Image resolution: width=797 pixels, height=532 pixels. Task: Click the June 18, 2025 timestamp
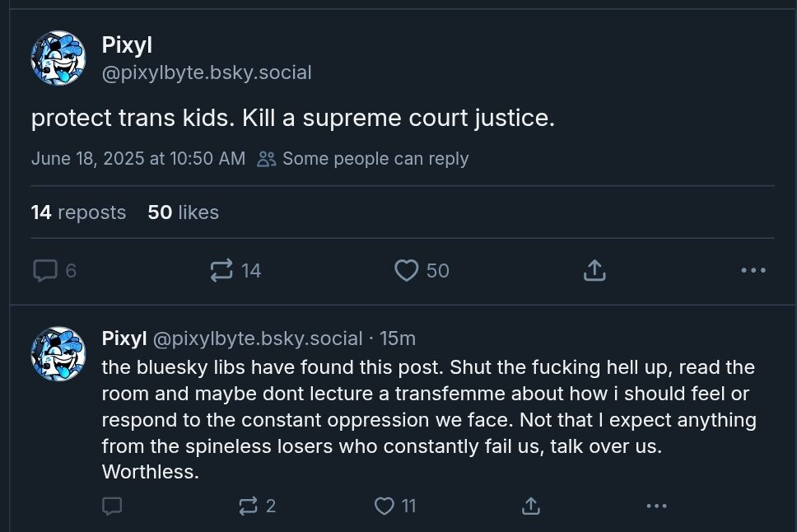[138, 159]
